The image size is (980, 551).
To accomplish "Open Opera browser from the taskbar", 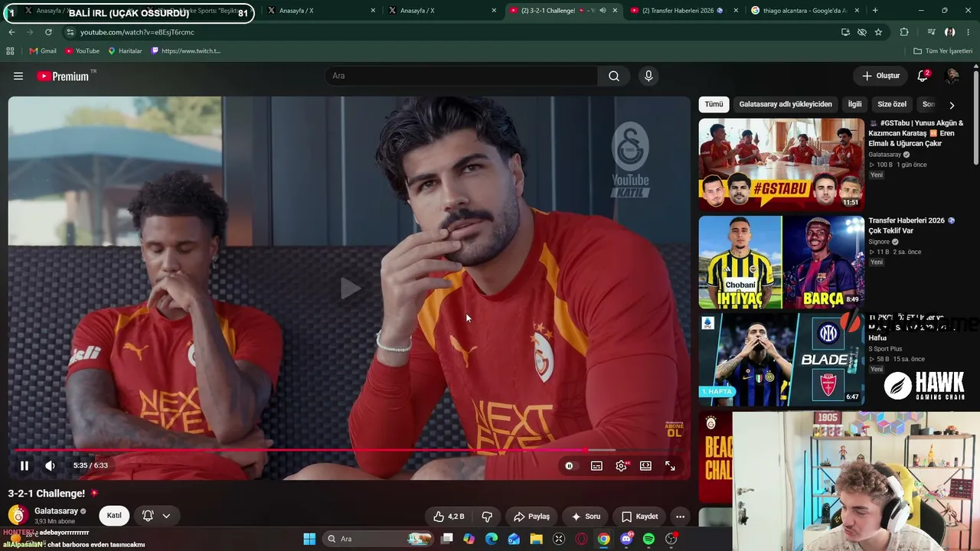I will pos(581,539).
